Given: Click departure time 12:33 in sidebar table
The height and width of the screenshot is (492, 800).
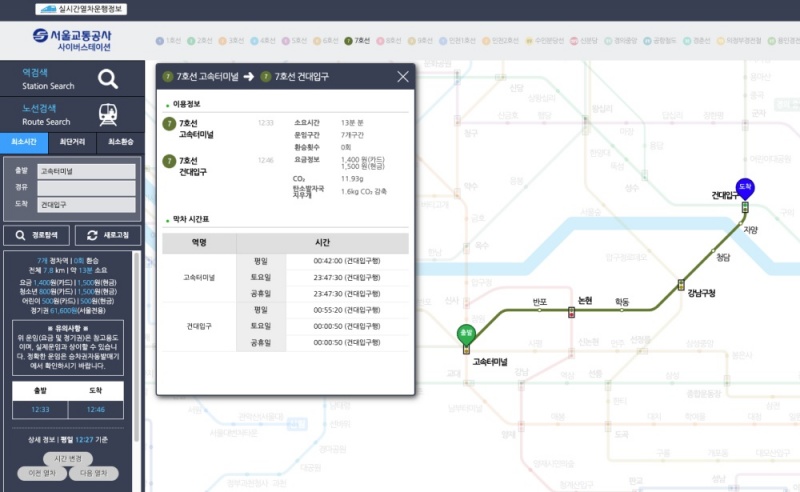Looking at the screenshot, I should click(40, 409).
